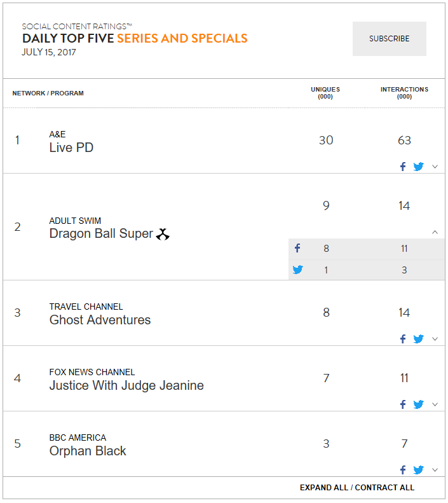Click the Twitter bird icon under Live PD
Viewport: 448px width, 503px height.
(x=418, y=167)
